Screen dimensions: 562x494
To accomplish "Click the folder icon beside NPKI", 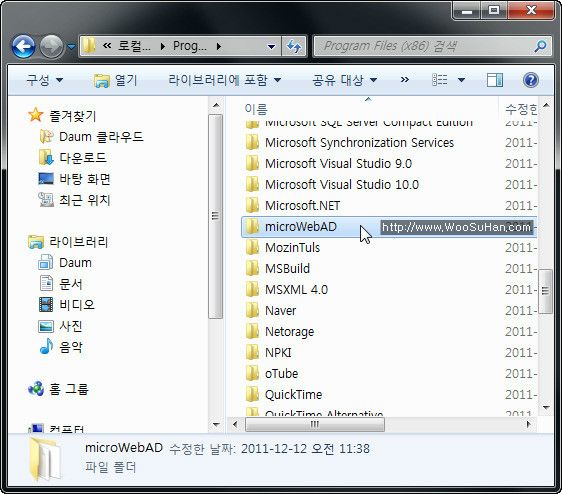I will coord(253,352).
